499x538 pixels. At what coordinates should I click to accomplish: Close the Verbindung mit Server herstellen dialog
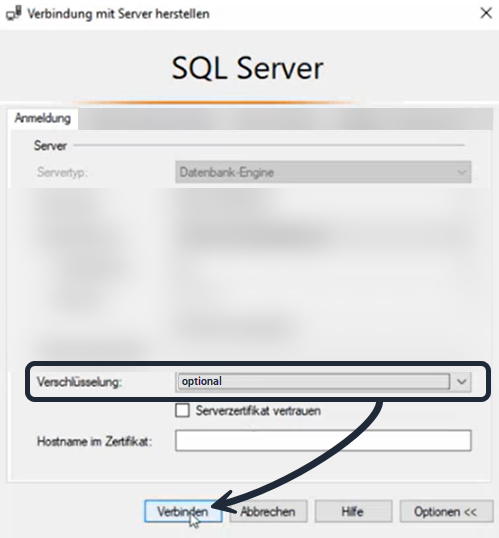486,13
